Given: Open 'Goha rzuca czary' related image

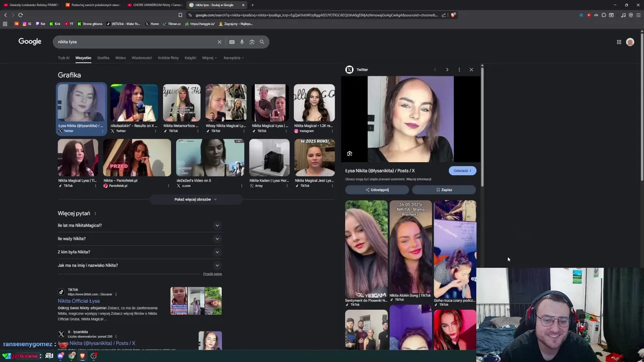Looking at the screenshot, I should (x=455, y=249).
